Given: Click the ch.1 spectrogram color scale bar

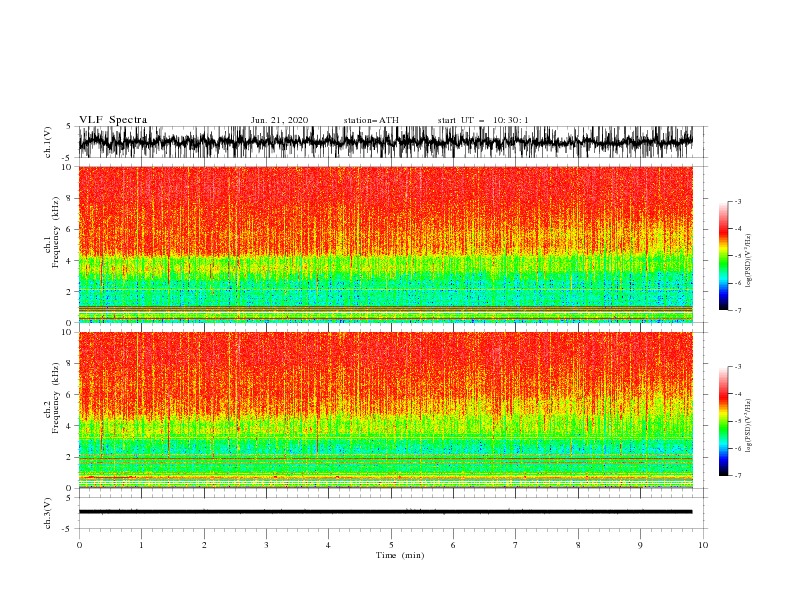Looking at the screenshot, I should (723, 256).
